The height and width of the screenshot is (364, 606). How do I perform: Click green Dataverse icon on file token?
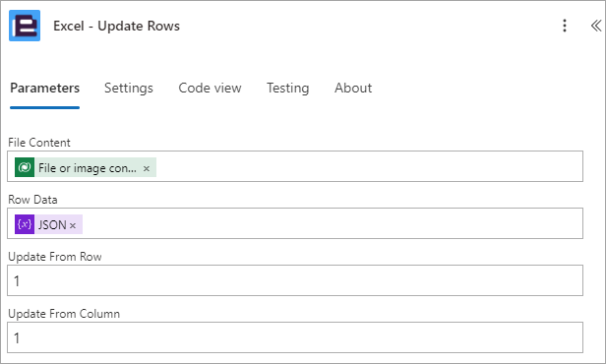tap(25, 167)
